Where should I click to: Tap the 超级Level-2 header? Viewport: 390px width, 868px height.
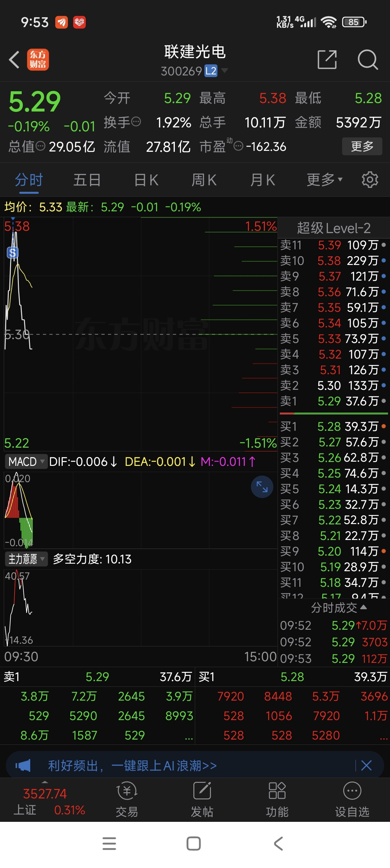(x=333, y=228)
